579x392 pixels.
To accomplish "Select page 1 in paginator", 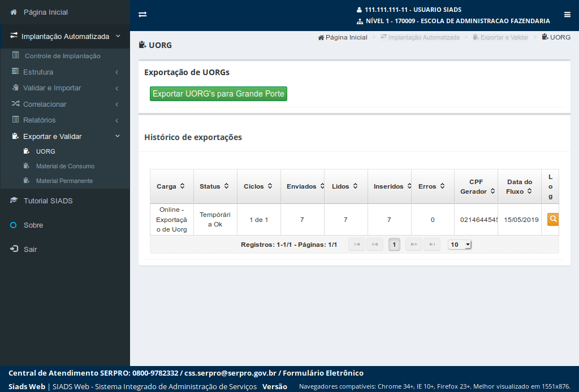I will [394, 245].
